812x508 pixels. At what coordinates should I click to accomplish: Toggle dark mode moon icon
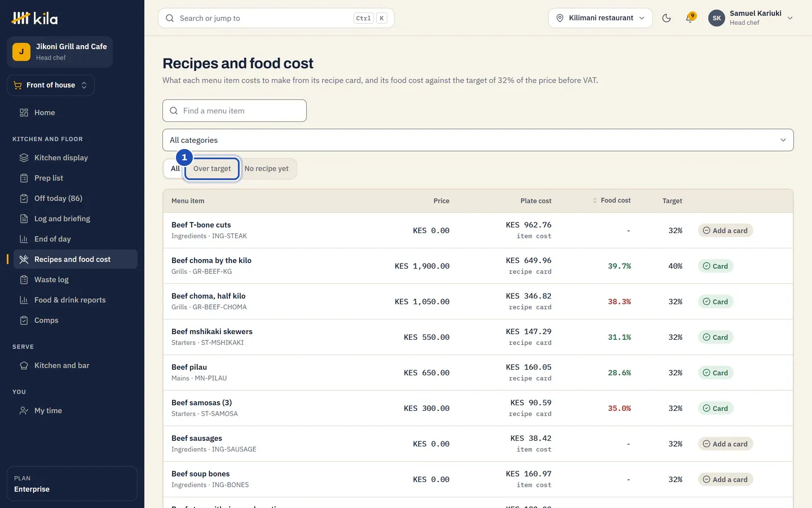click(667, 18)
